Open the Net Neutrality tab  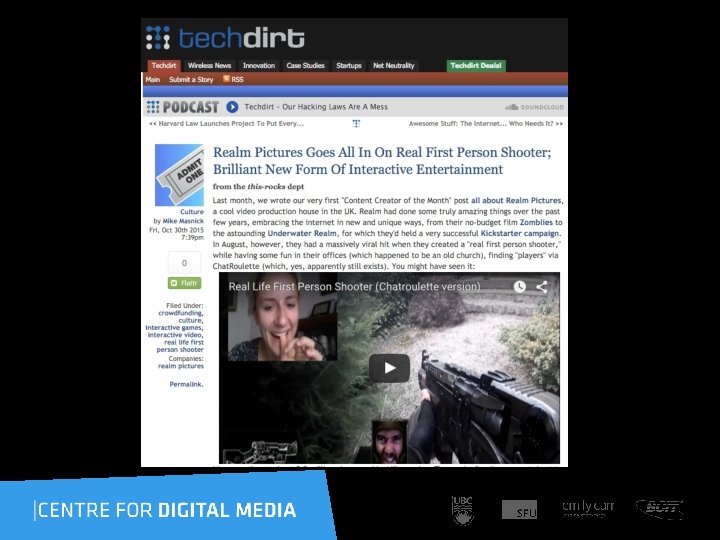click(x=394, y=66)
